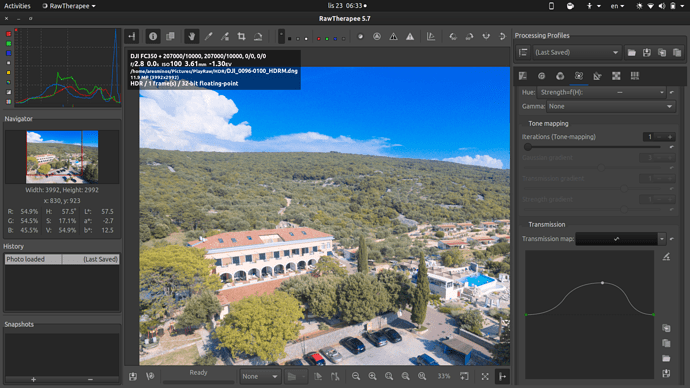Select the lockable color picker tool

pos(225,37)
